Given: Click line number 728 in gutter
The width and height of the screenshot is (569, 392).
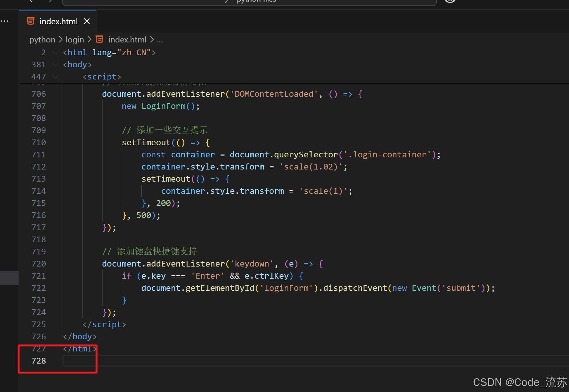Looking at the screenshot, I should pos(39,361).
